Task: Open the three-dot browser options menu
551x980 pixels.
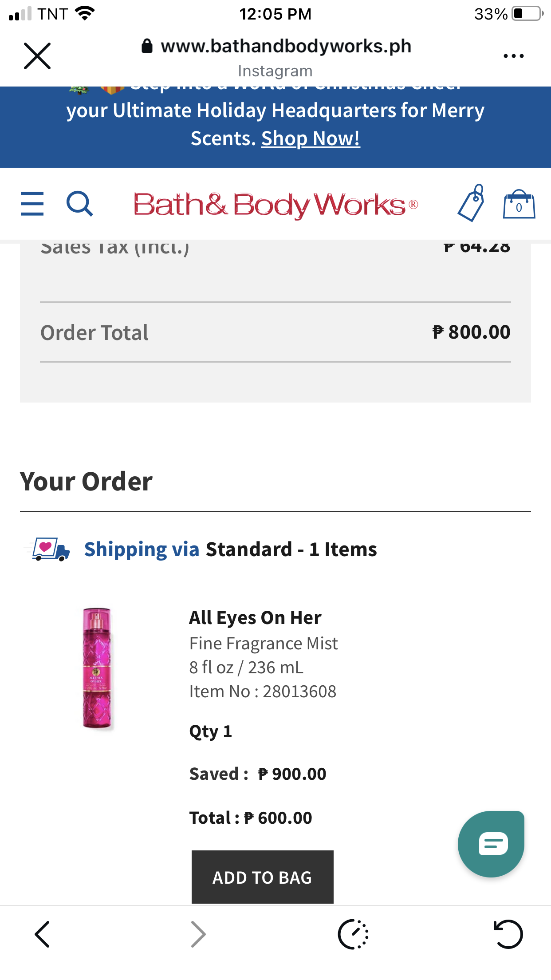Action: coord(513,56)
